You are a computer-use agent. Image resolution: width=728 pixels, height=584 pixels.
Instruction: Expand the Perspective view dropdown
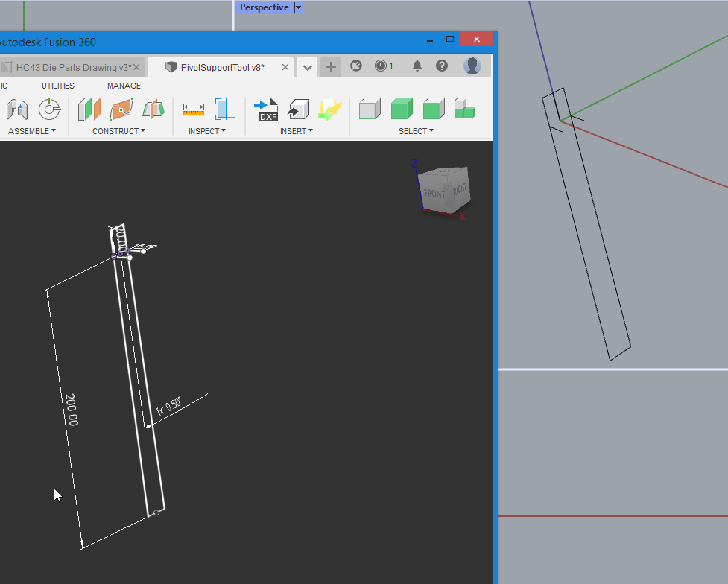click(298, 7)
